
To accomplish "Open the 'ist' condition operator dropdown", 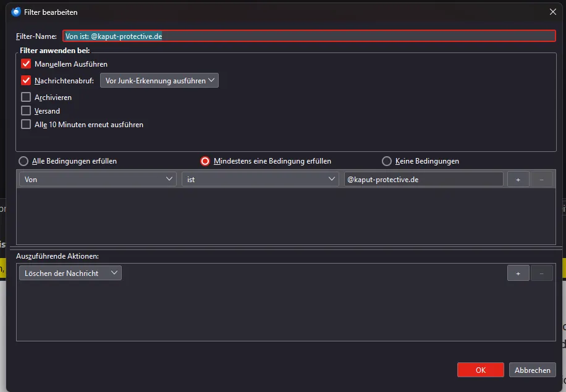I will point(260,179).
